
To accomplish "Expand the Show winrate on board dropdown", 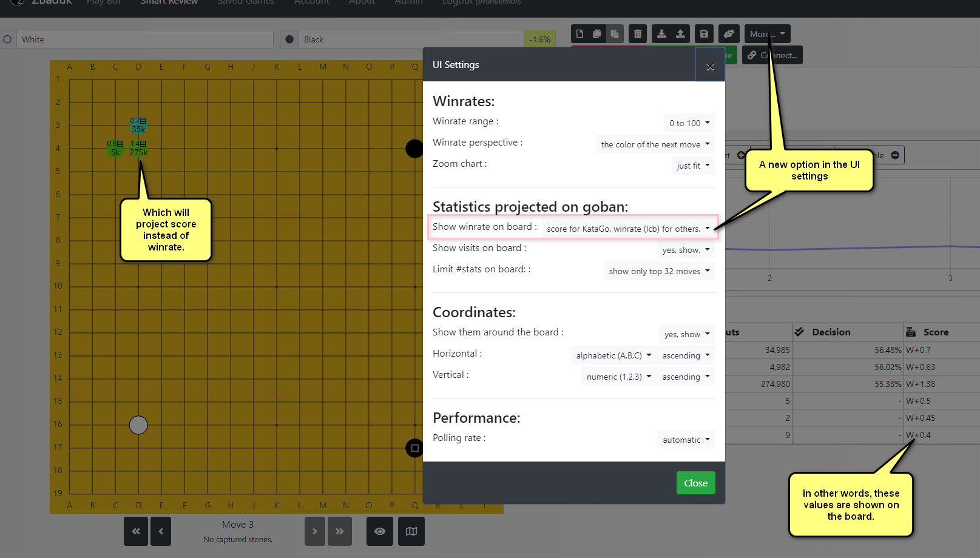I will coord(628,229).
